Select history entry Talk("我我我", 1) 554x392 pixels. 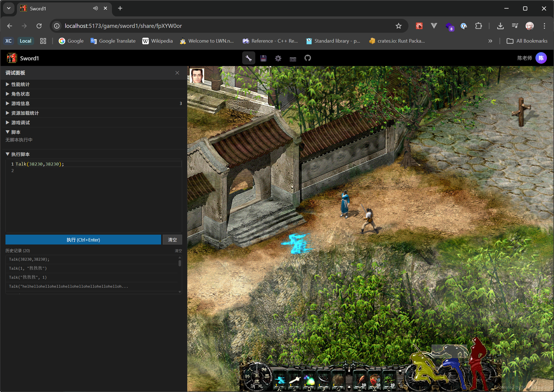coord(92,277)
